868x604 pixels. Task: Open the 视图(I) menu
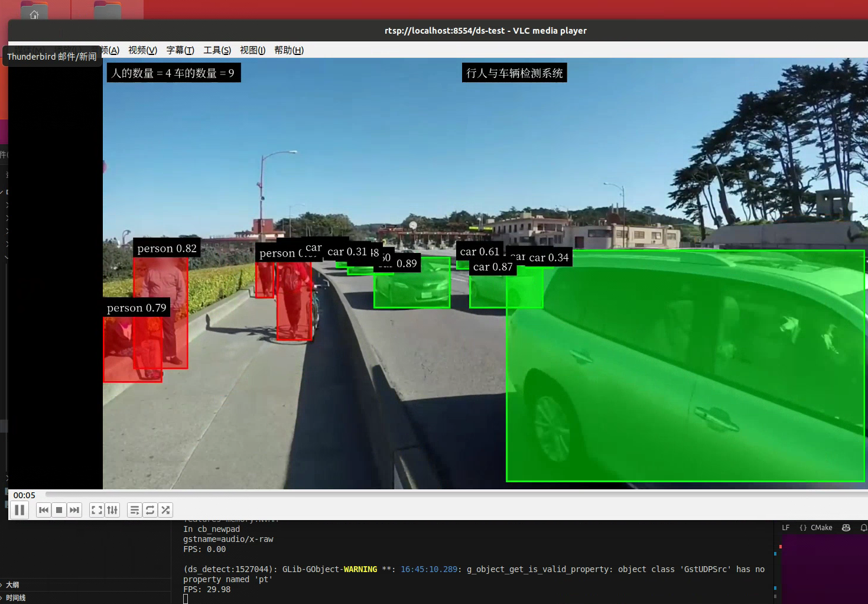[253, 50]
